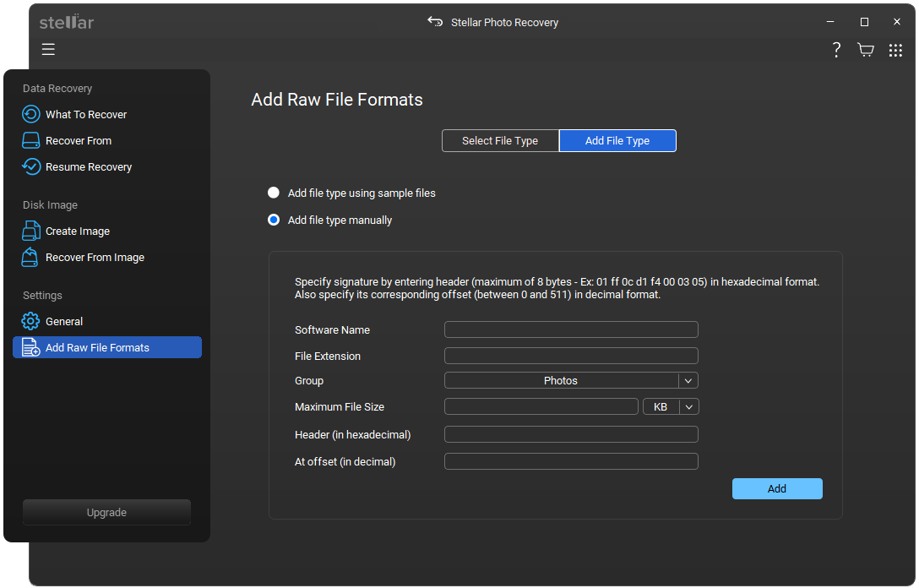Screen dimensions: 919x588
Task: Expand the Group dropdown arrow
Action: click(x=688, y=380)
